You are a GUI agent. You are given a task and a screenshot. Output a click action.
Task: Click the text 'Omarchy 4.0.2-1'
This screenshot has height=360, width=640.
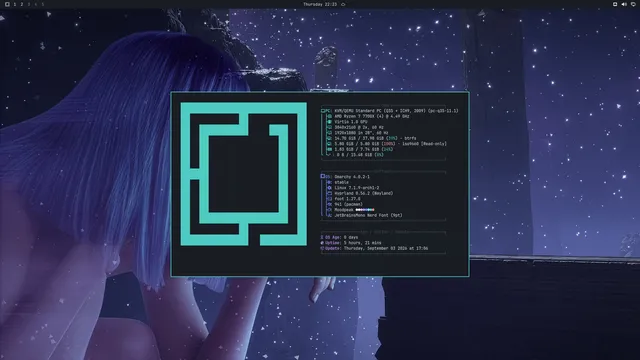coord(352,177)
